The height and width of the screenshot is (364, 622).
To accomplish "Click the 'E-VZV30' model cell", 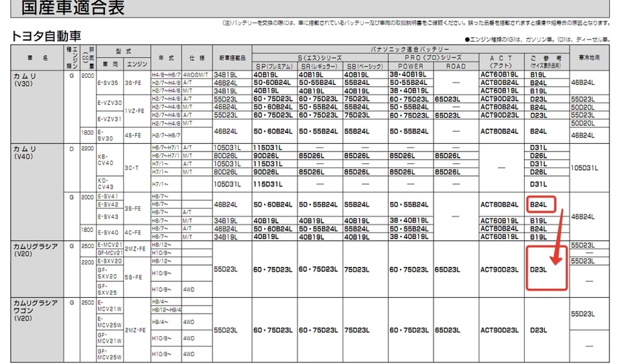I will pyautogui.click(x=109, y=103).
